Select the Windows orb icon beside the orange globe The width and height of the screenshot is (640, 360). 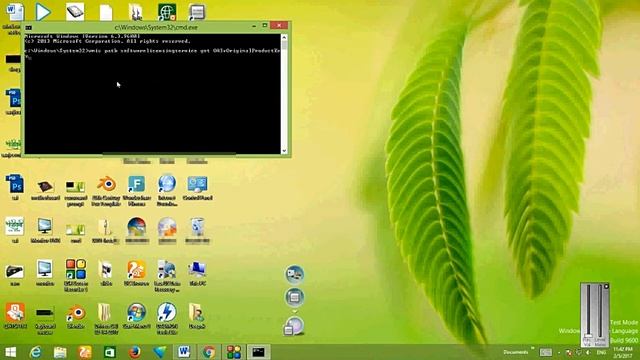tap(136, 231)
